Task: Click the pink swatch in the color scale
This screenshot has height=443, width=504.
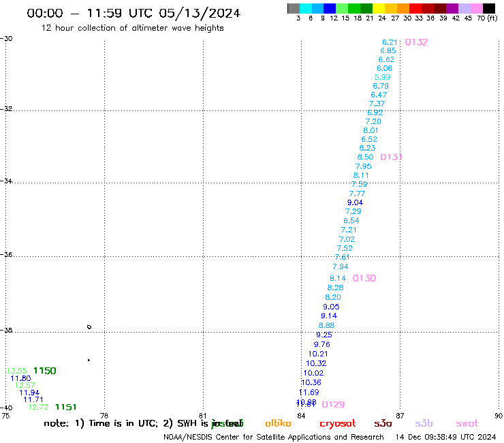Action: click(x=476, y=8)
